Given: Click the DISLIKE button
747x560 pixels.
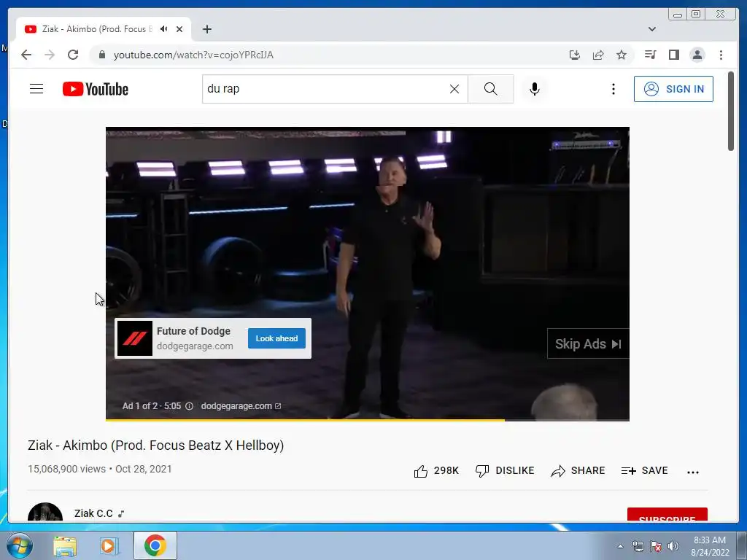Looking at the screenshot, I should (505, 471).
